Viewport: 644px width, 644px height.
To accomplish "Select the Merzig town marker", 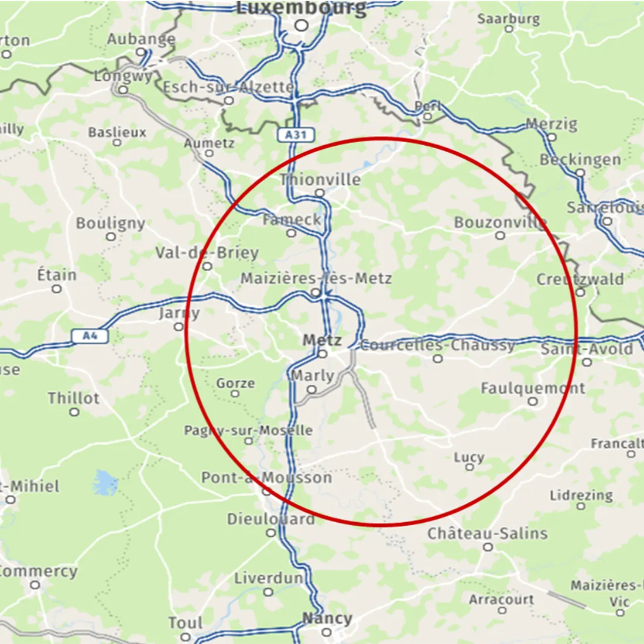I will point(552,137).
